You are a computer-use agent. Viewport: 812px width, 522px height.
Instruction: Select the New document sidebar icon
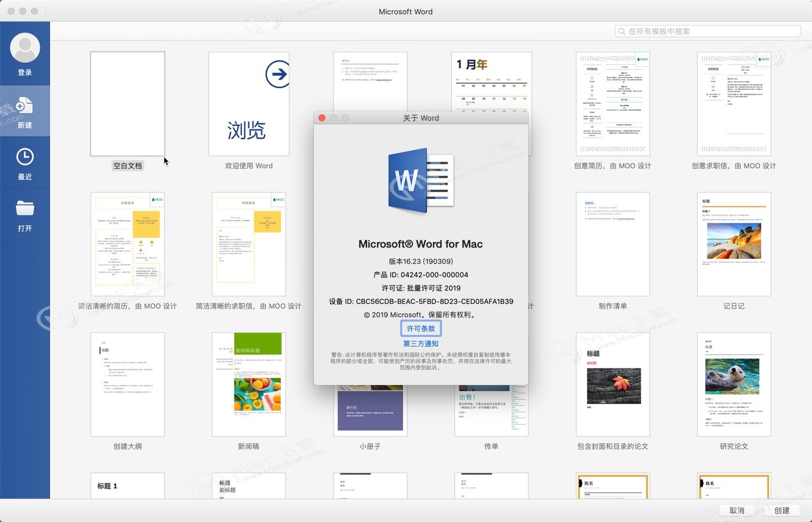coord(25,106)
